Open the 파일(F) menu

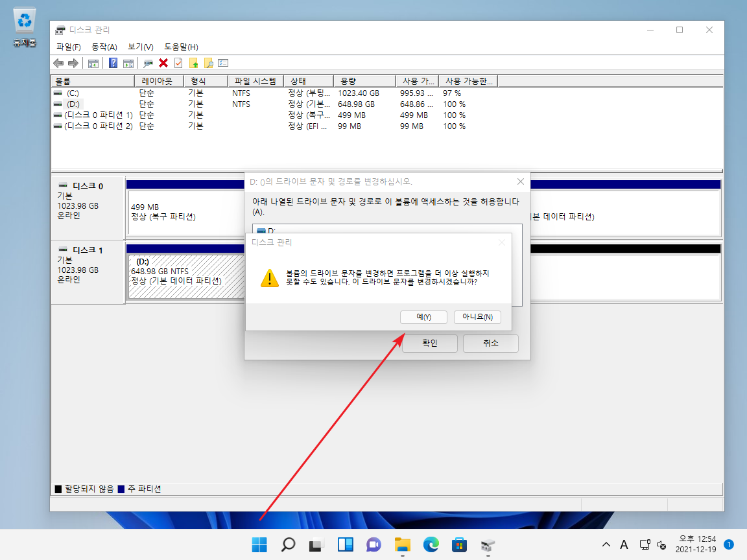pyautogui.click(x=69, y=47)
